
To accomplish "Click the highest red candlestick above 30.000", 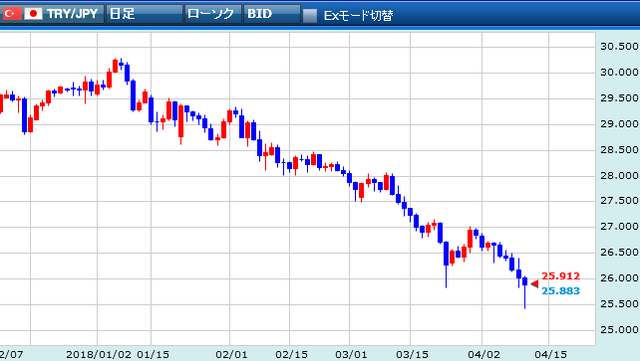I will pyautogui.click(x=115, y=66).
